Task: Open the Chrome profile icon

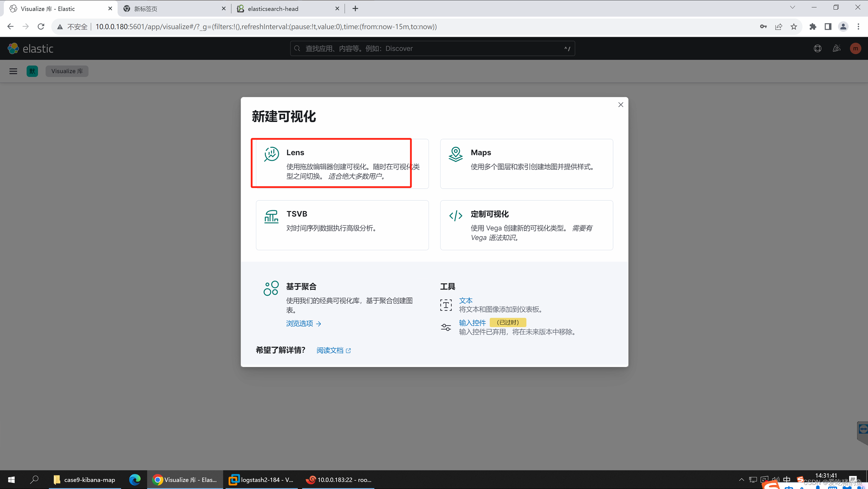Action: [x=843, y=27]
